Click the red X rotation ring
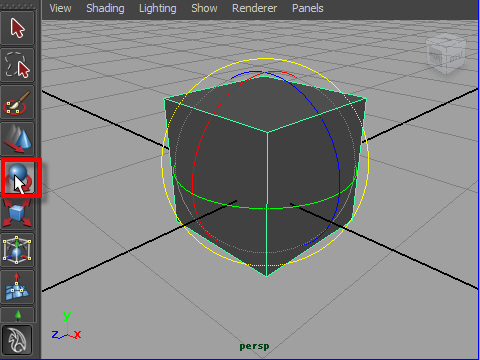This screenshot has height=360, width=480. pyautogui.click(x=193, y=167)
